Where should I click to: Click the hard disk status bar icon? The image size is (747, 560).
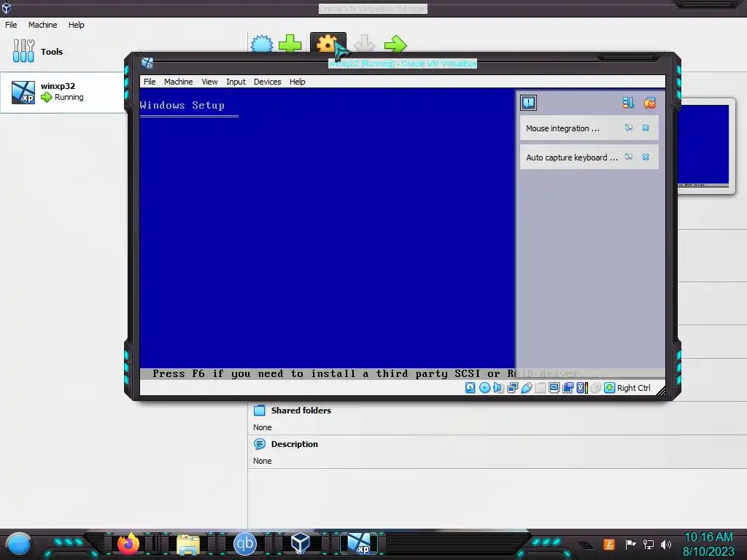tap(471, 388)
